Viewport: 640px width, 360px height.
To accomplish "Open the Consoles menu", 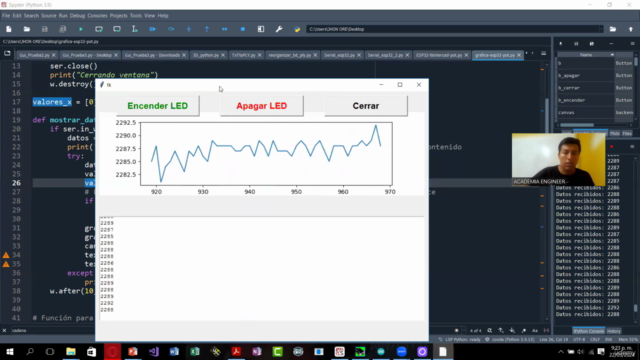I will (97, 16).
